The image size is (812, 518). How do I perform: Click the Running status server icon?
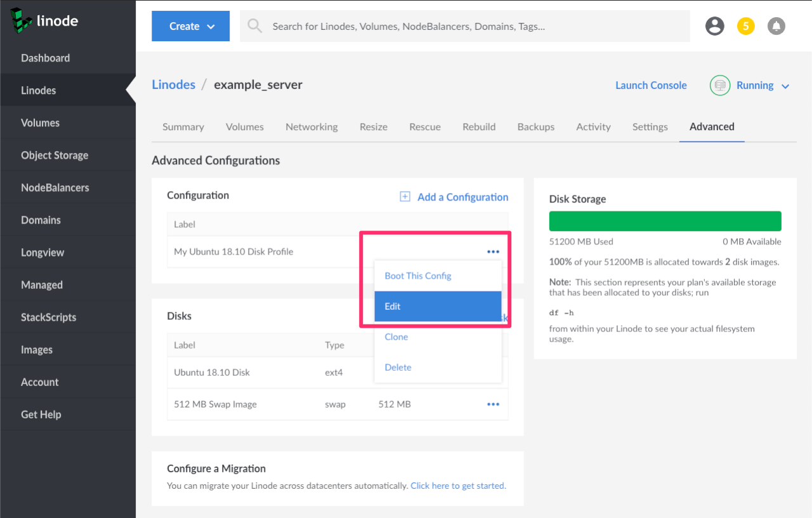pos(720,86)
